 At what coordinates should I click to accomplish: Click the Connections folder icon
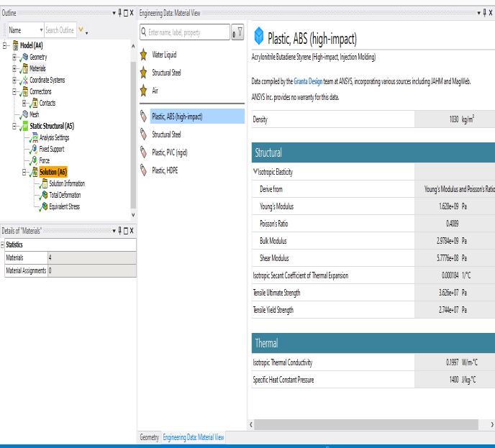pos(25,91)
